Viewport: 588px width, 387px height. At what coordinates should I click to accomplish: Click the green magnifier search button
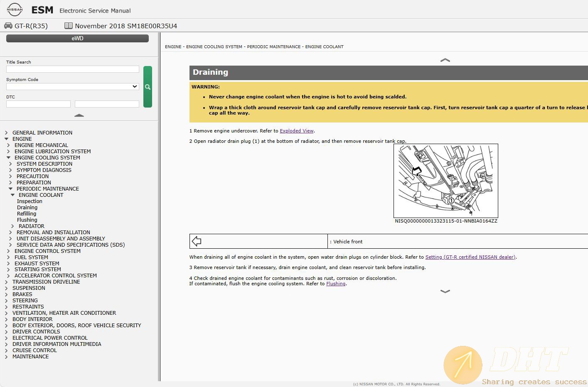pos(148,87)
